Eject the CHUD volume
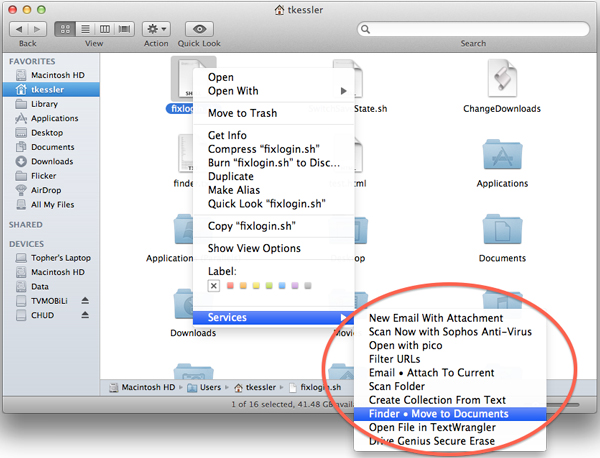The width and height of the screenshot is (600, 458). pyautogui.click(x=85, y=315)
